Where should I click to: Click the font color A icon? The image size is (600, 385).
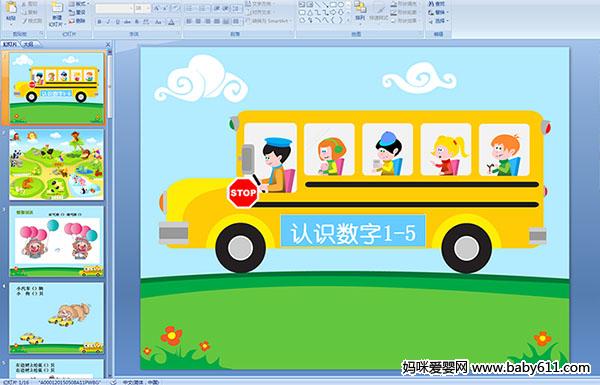[x=171, y=22]
